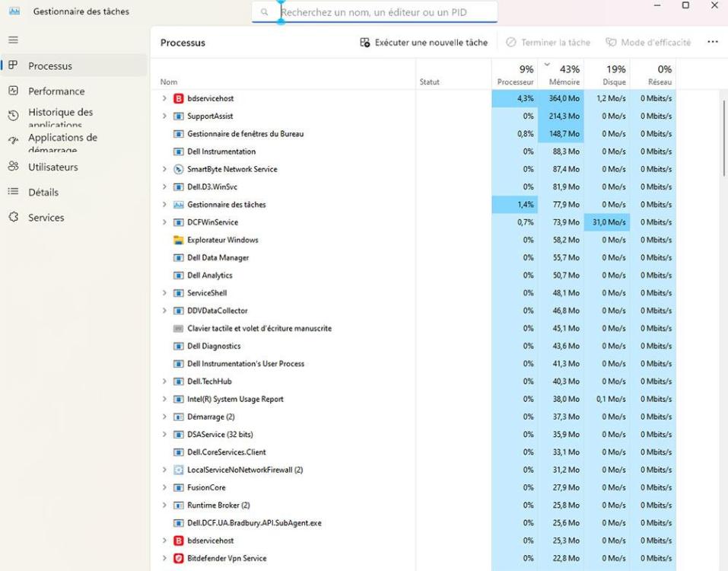
Task: Click the Utilisateurs people icon
Action: tap(13, 167)
